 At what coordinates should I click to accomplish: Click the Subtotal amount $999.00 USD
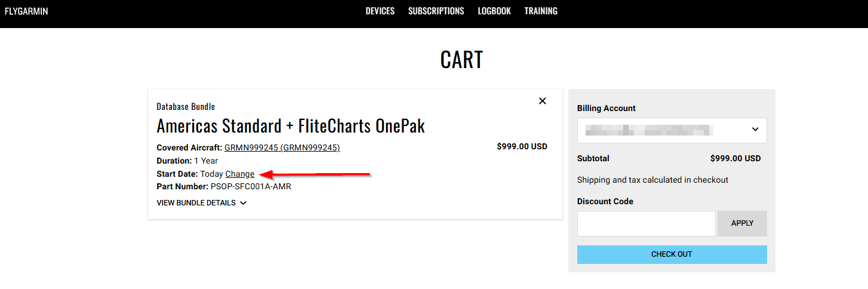point(735,159)
